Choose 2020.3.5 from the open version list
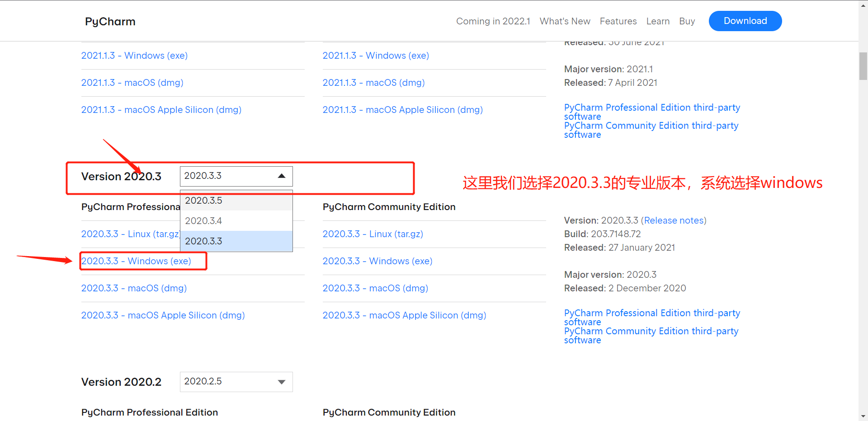Screen dimensions: 868x421 [236, 201]
